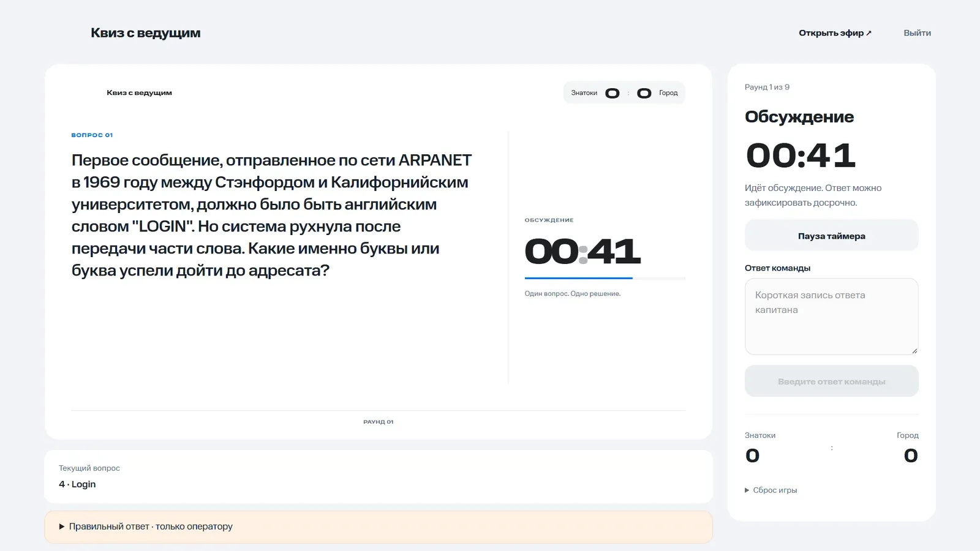980x551 pixels.
Task: Expand the "Сброс игры" section
Action: 771,490
